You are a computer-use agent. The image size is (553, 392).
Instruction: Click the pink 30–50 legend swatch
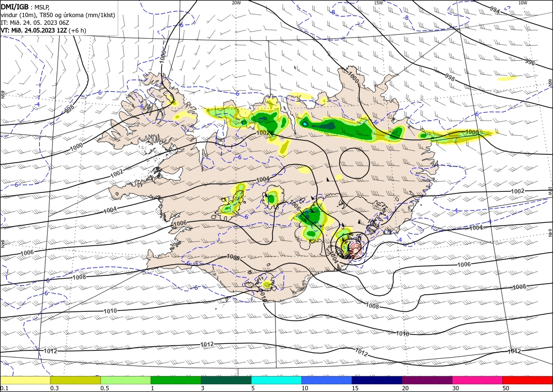pyautogui.click(x=478, y=380)
